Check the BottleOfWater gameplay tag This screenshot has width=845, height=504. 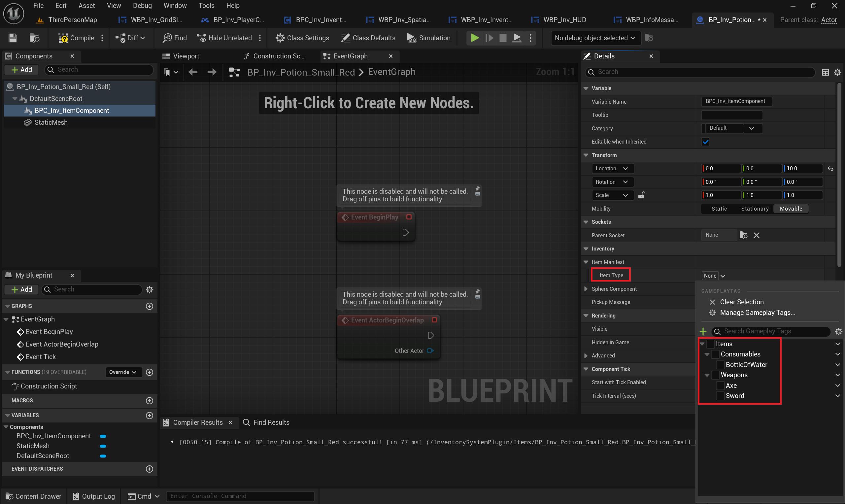720,365
